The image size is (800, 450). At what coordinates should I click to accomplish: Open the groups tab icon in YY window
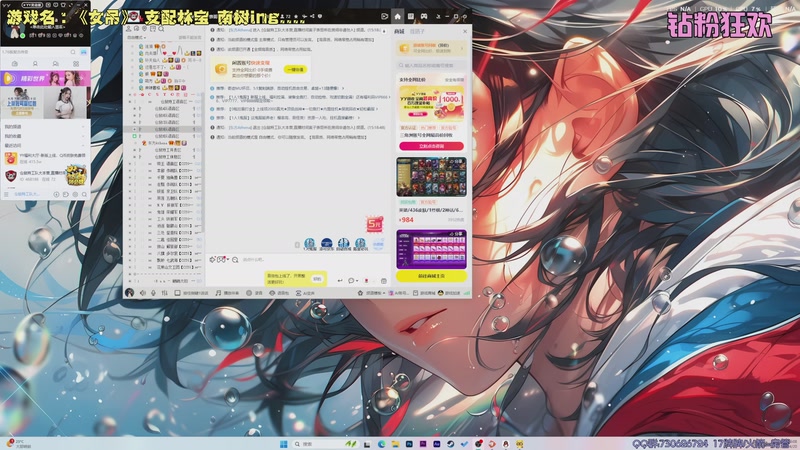56,64
